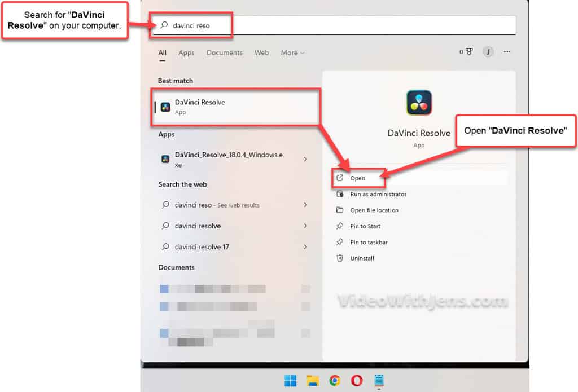The width and height of the screenshot is (578, 392).
Task: Expand the DaVinci_Resolve_18.0.4_Windows.exe chevron
Action: 305,159
